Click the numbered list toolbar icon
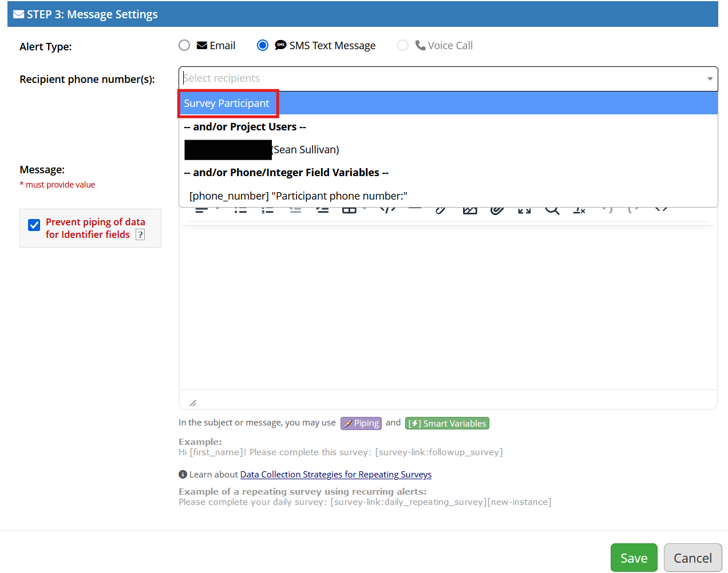The height and width of the screenshot is (573, 728). coord(267,210)
